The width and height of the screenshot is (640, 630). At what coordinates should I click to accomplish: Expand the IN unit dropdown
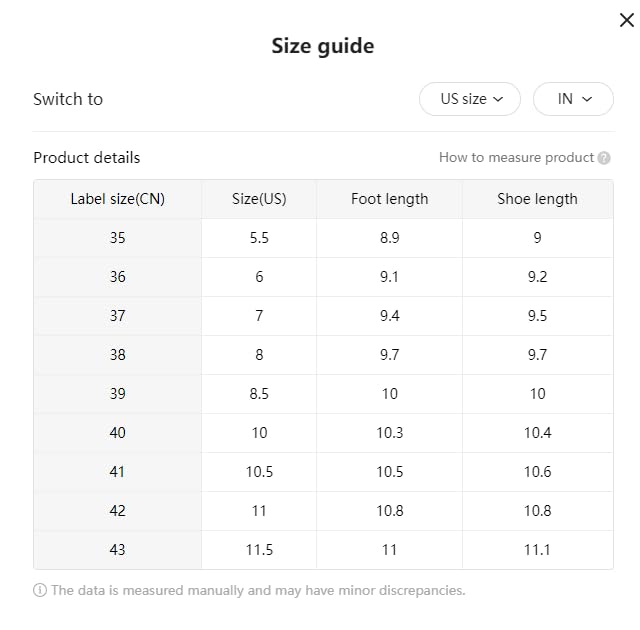[573, 99]
